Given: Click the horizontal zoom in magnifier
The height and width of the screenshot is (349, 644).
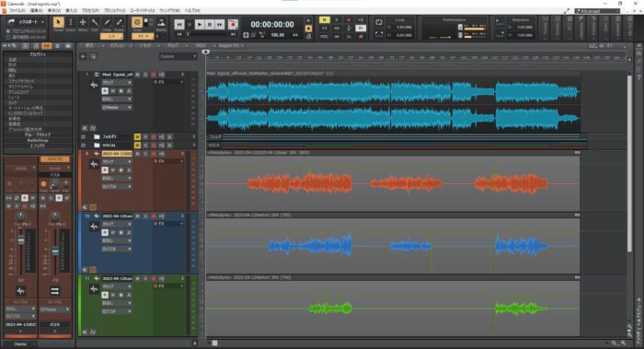Looking at the screenshot, I should click(624, 343).
